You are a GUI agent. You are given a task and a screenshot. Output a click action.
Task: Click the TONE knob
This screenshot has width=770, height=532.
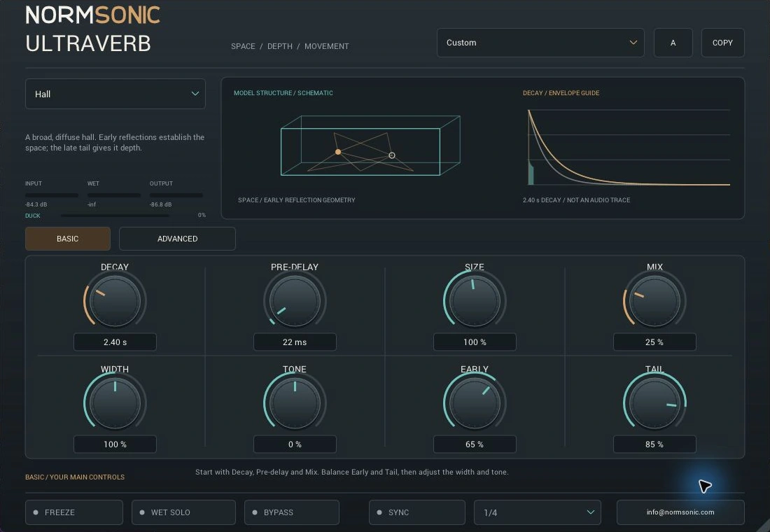295,403
